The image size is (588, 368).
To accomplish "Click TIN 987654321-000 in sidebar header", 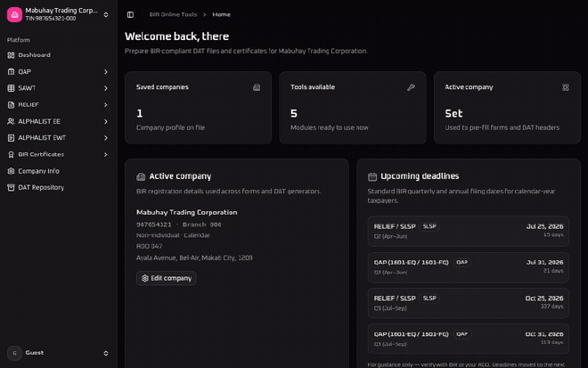I will click(x=51, y=19).
